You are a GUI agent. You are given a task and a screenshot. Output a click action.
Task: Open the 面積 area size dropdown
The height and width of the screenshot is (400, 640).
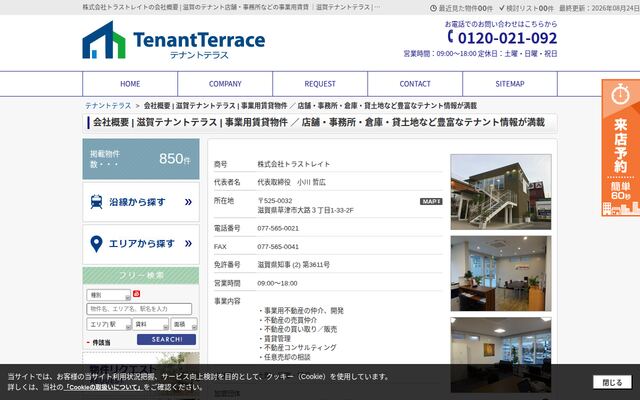(x=184, y=324)
